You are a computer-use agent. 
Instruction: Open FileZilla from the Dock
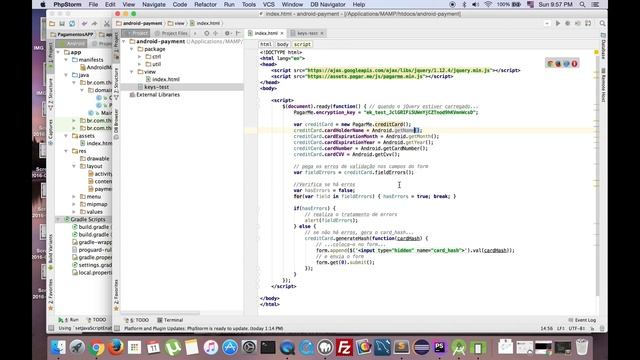(x=344, y=347)
